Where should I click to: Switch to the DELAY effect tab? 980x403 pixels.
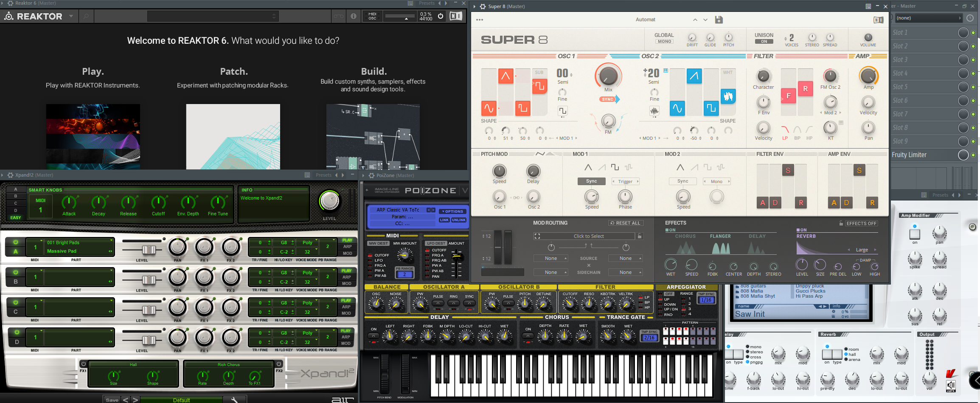tap(757, 236)
